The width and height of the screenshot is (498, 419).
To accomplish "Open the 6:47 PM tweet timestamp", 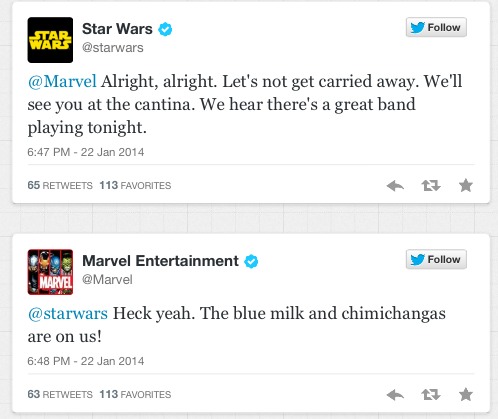I will [86, 152].
